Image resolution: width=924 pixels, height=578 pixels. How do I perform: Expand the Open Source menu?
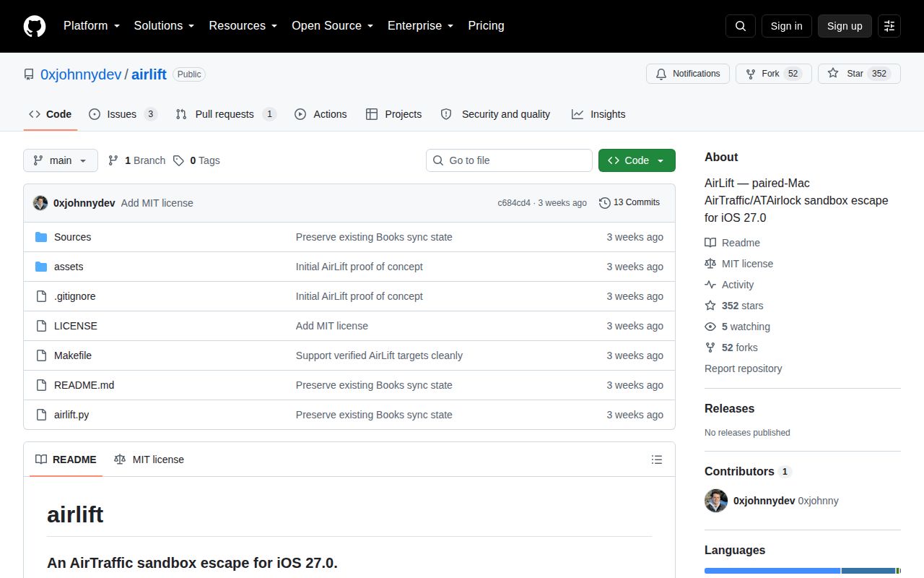coord(332,26)
